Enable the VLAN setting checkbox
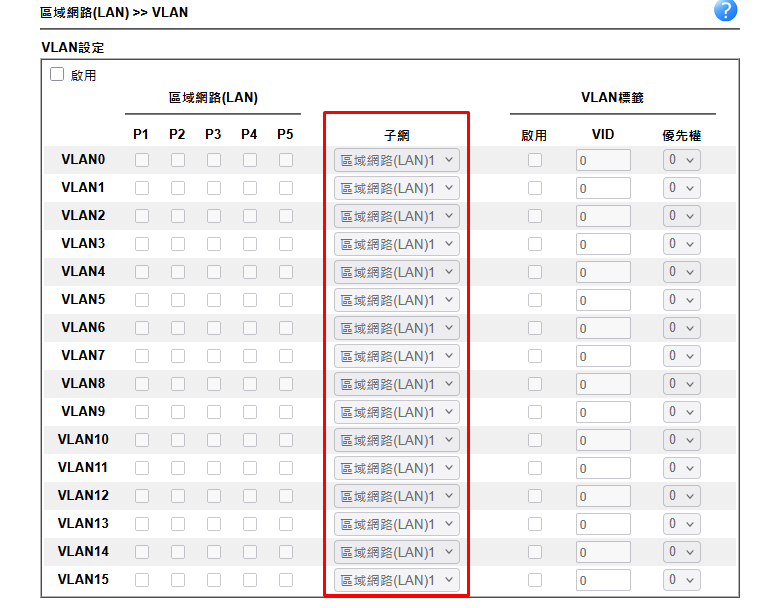 57,75
